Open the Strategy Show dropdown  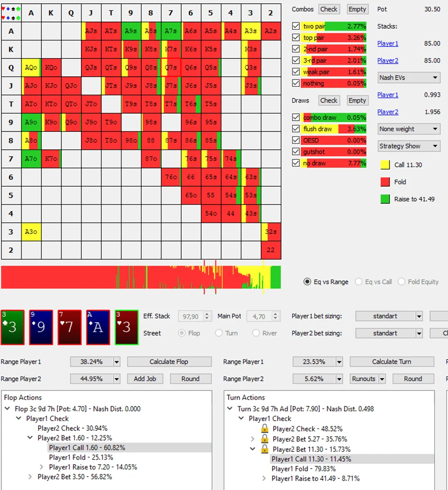[408, 146]
